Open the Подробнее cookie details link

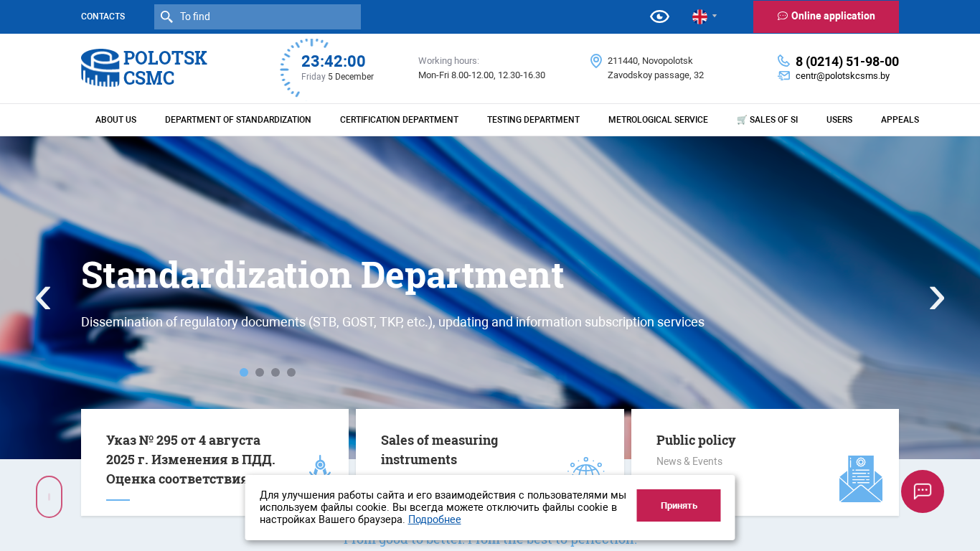tap(435, 519)
